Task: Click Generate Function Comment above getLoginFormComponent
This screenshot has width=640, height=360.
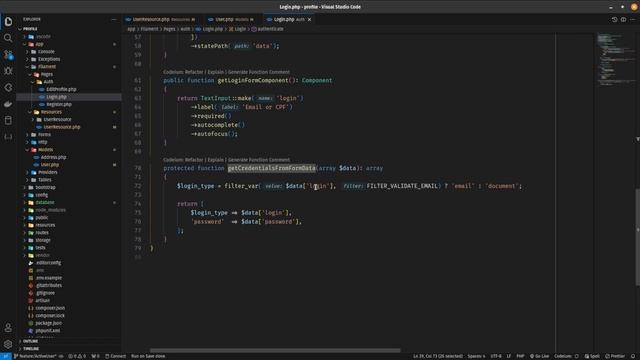Action: pos(259,72)
